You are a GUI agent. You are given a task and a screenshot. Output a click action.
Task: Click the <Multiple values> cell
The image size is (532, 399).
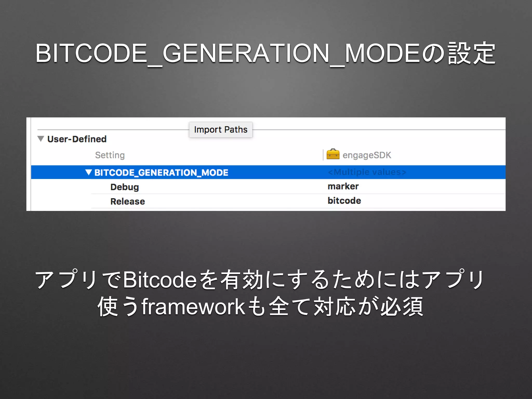pyautogui.click(x=367, y=172)
